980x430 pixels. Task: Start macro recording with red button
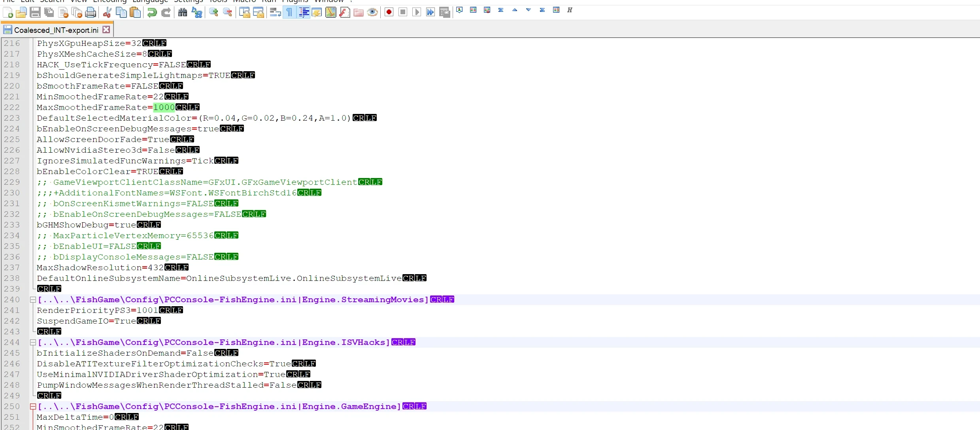pos(389,12)
